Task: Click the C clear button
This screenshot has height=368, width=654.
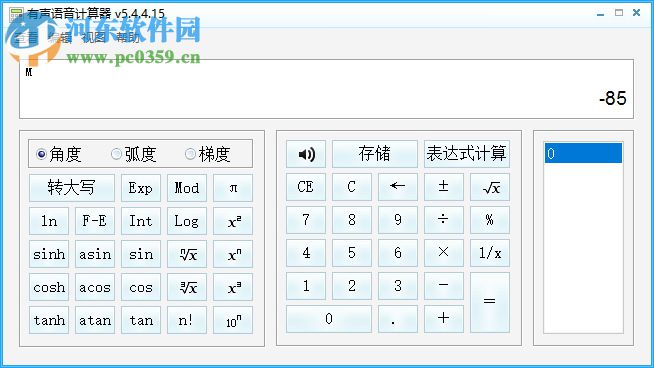Action: click(x=352, y=187)
